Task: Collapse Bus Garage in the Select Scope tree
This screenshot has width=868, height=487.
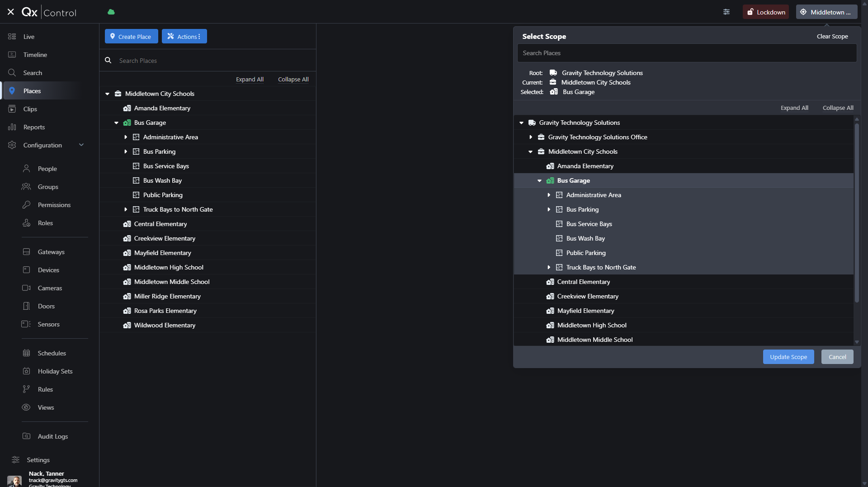Action: pyautogui.click(x=539, y=180)
